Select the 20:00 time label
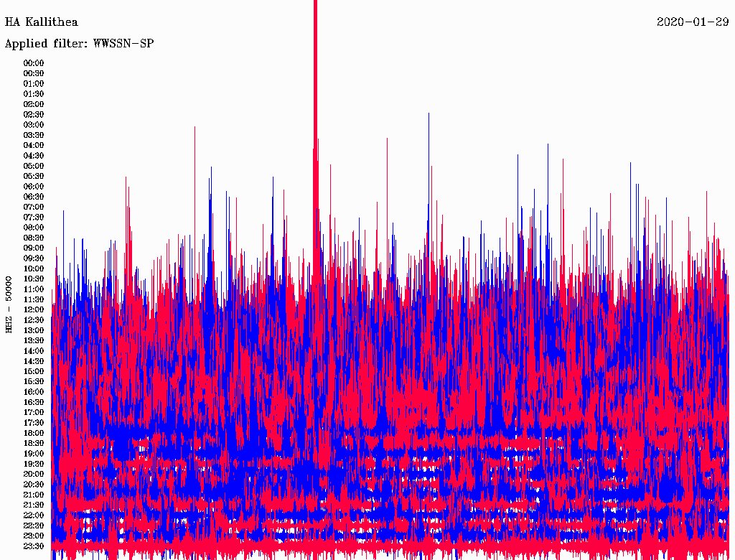This screenshot has height=560, width=735. point(34,474)
